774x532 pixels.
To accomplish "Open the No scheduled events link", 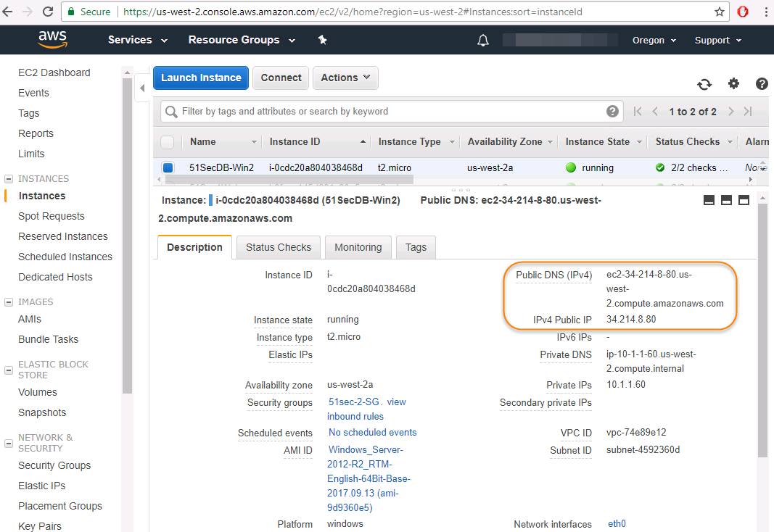I will tap(373, 433).
